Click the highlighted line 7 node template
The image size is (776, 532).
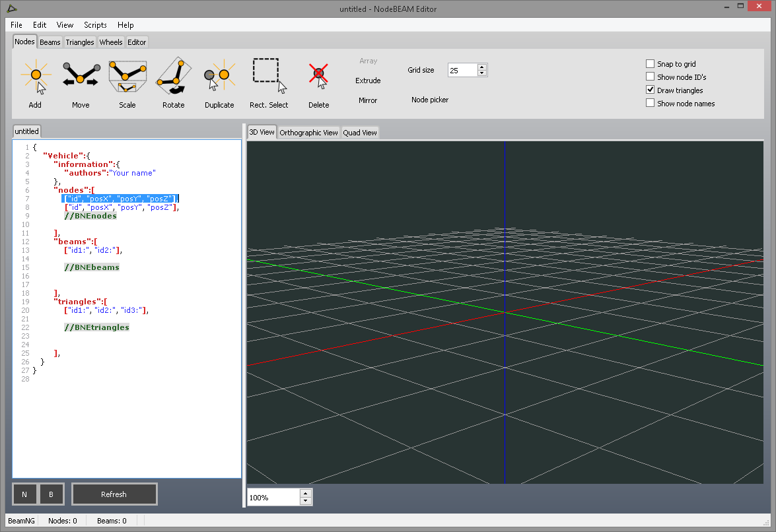click(x=120, y=198)
